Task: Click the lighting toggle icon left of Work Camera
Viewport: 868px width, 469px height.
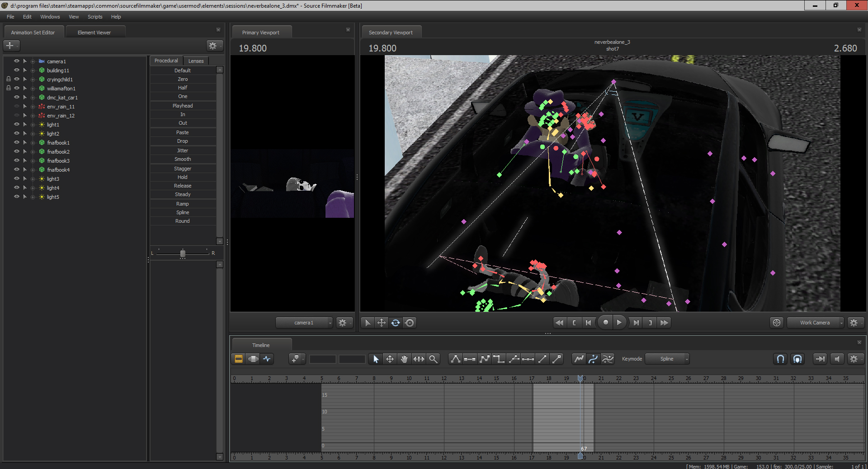Action: (777, 323)
